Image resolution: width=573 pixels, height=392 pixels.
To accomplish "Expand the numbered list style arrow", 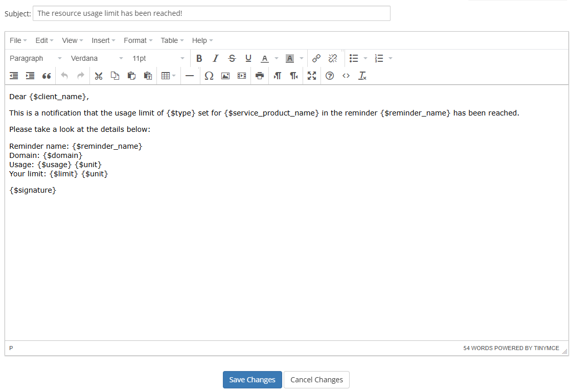I will 391,58.
